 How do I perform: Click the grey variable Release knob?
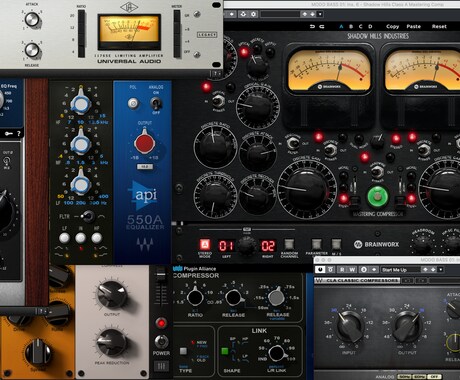tap(276, 297)
